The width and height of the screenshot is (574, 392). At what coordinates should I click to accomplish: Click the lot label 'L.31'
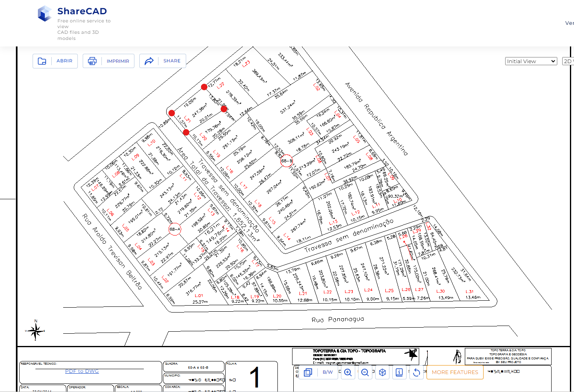[x=470, y=292]
